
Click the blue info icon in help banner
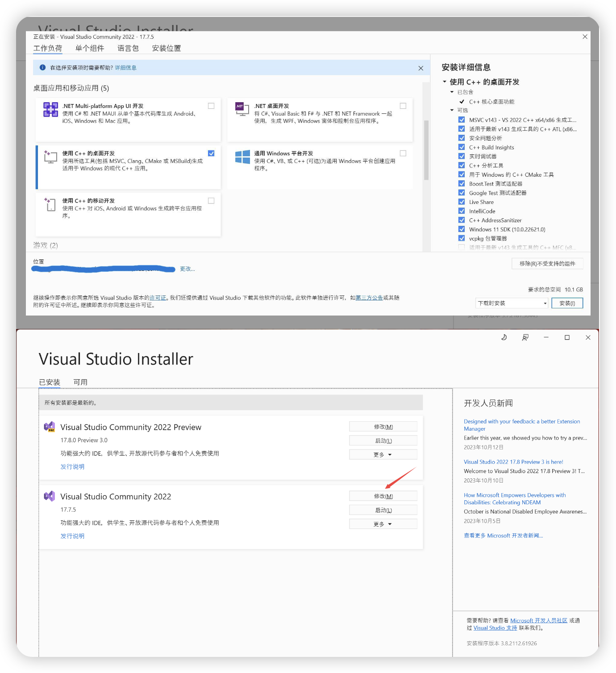42,68
